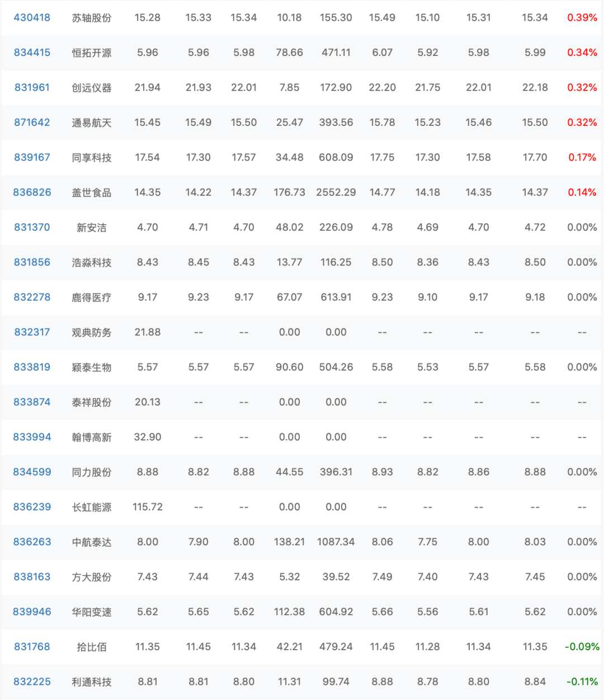The image size is (604, 700).
Task: Select stock name 盖世食品
Action: 92,192
